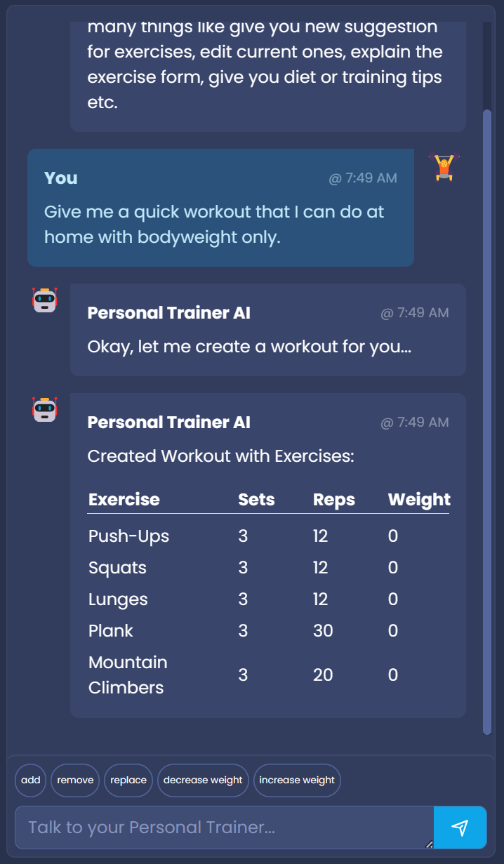Click the timestamp on your own message
Viewport: 504px width, 864px height.
tap(363, 178)
